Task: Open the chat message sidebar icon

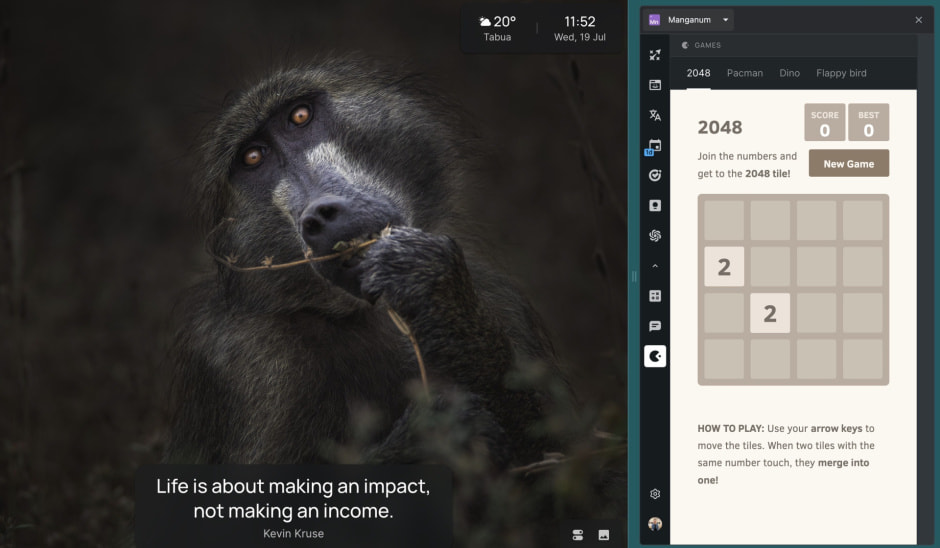Action: click(x=655, y=326)
